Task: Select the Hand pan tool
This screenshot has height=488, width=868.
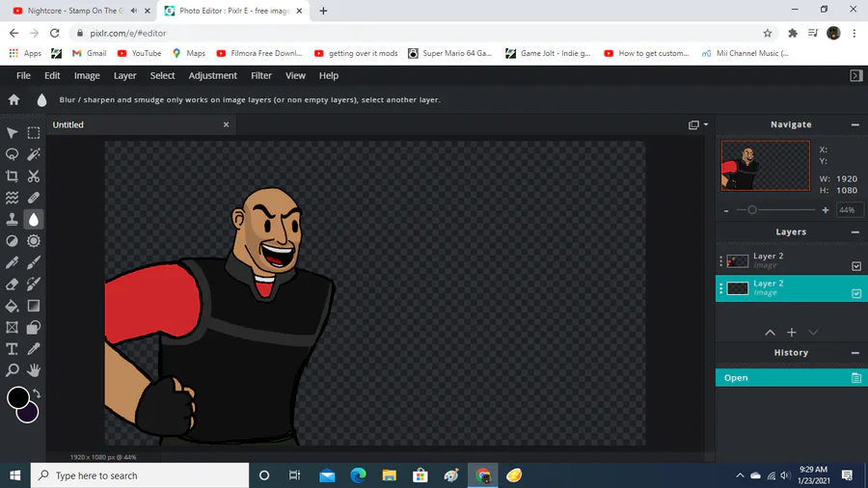Action: click(x=34, y=370)
